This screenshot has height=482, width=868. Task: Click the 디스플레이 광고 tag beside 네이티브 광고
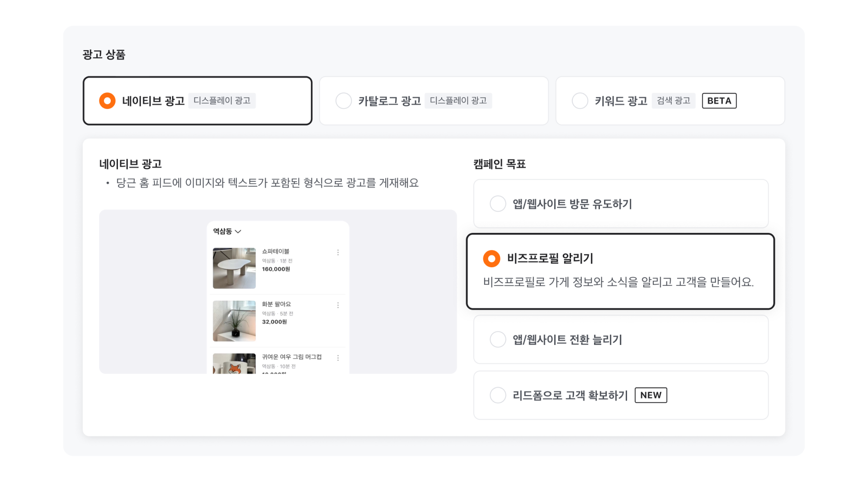point(222,101)
